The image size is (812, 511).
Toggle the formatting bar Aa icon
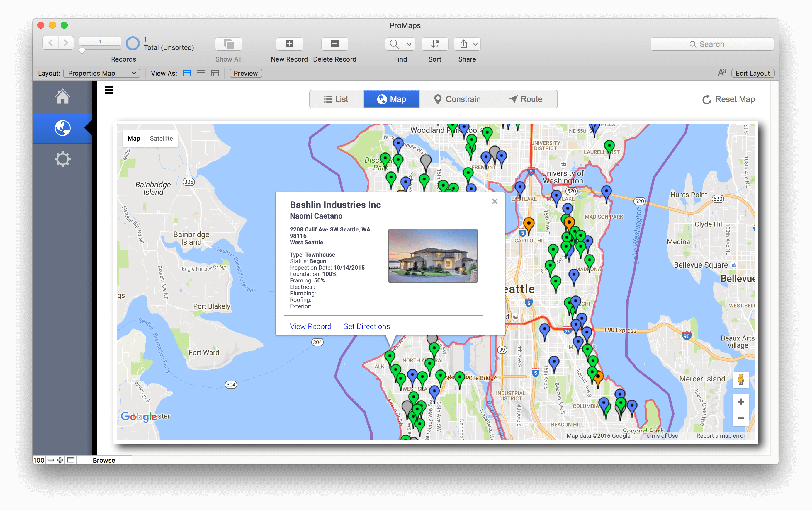tap(721, 73)
